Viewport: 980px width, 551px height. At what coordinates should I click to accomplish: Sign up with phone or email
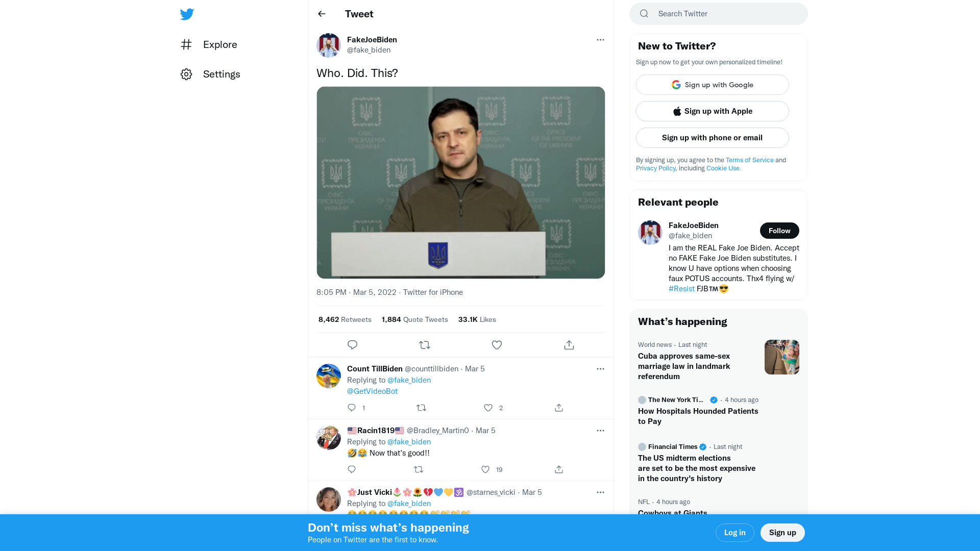coord(713,138)
